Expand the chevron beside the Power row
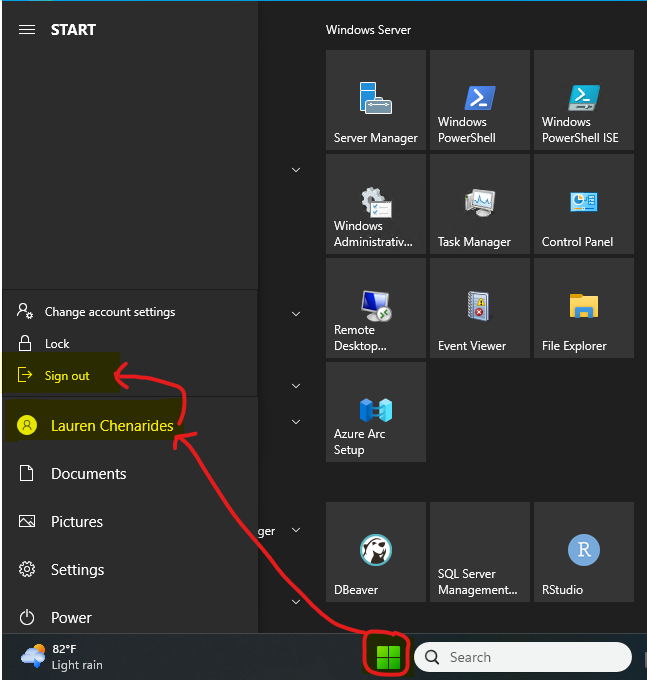Viewport: 647px width, 680px height. click(x=296, y=602)
